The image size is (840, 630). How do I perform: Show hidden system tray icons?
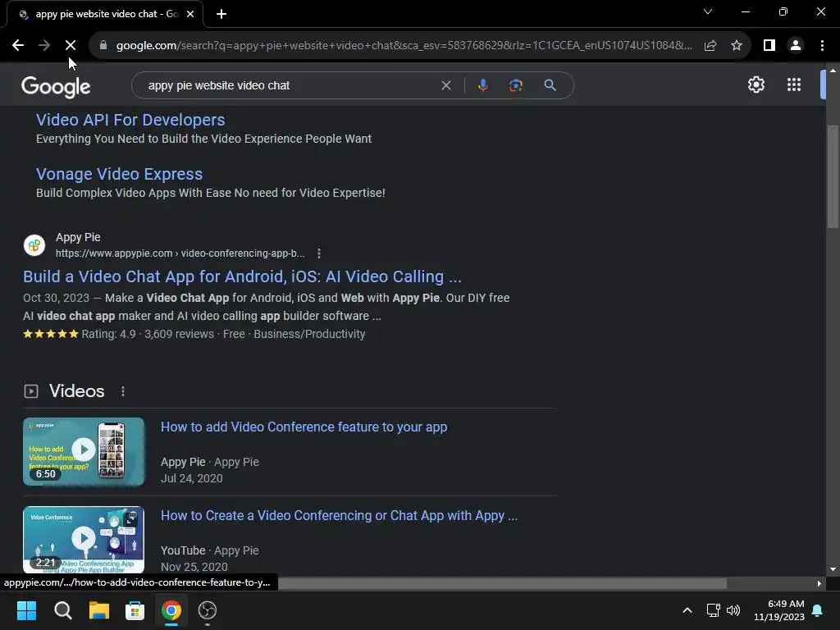tap(687, 610)
